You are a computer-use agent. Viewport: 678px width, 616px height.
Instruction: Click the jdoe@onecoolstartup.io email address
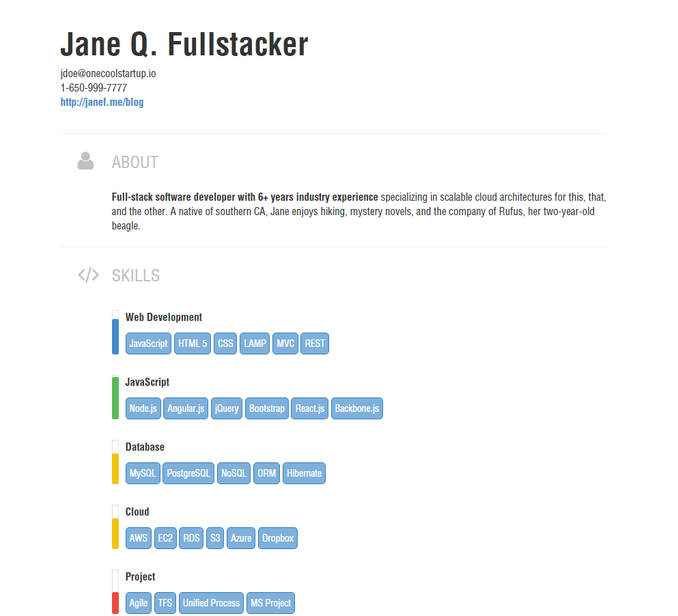(x=108, y=74)
